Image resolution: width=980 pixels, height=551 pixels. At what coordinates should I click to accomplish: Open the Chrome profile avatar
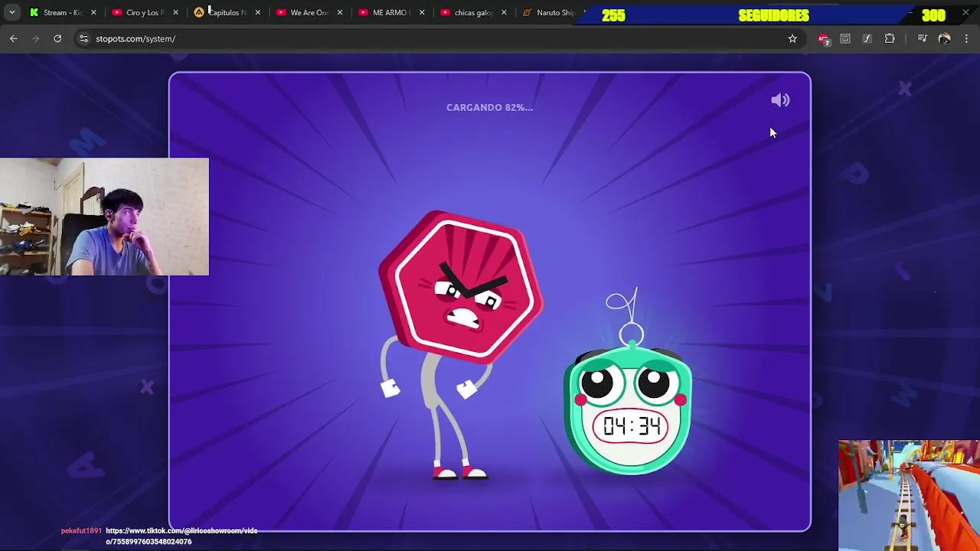[x=944, y=38]
